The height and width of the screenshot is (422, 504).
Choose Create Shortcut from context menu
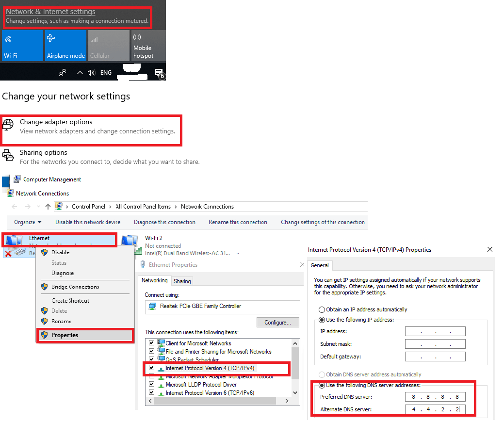(70, 301)
